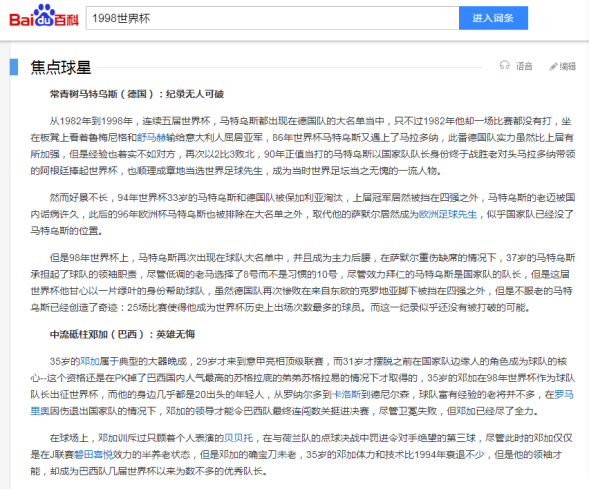Screen dimensions: 589x490
Task: Click paragraph starting 但是98年世界杯上
Action: [302, 283]
